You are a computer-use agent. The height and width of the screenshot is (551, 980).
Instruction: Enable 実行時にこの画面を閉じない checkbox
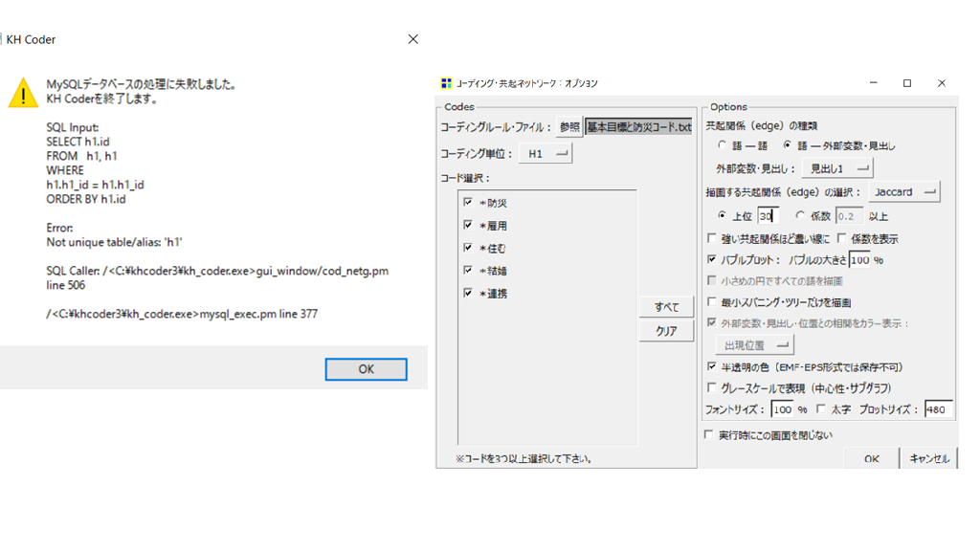[x=708, y=434]
